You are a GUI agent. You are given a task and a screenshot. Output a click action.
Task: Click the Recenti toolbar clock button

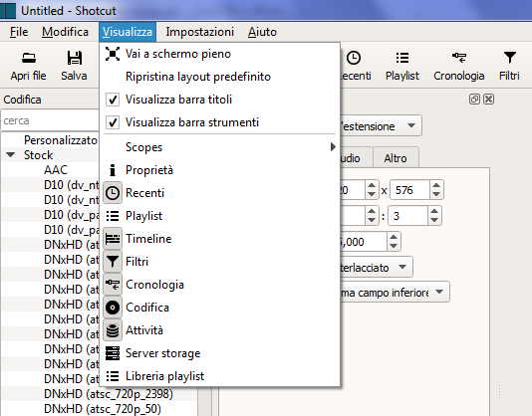pyautogui.click(x=354, y=66)
